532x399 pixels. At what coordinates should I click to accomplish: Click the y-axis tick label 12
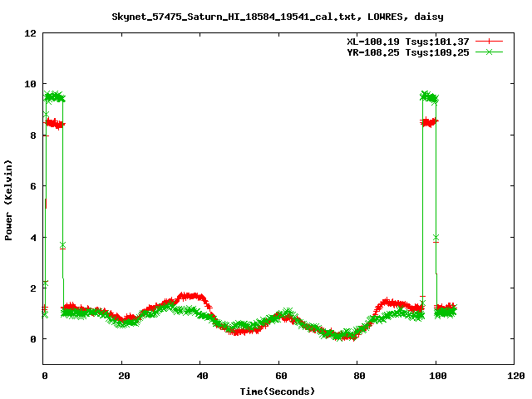click(x=30, y=33)
